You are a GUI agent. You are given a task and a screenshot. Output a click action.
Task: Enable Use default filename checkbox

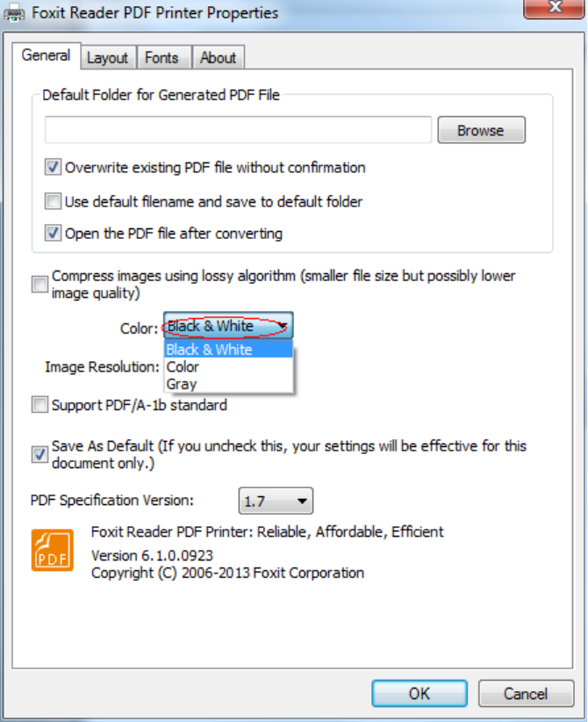53,201
